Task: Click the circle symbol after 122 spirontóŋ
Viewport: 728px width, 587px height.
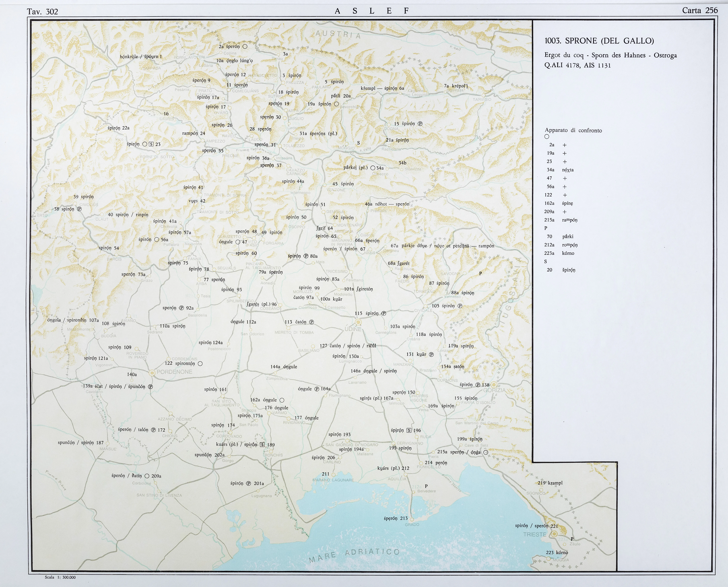Action: (x=200, y=364)
